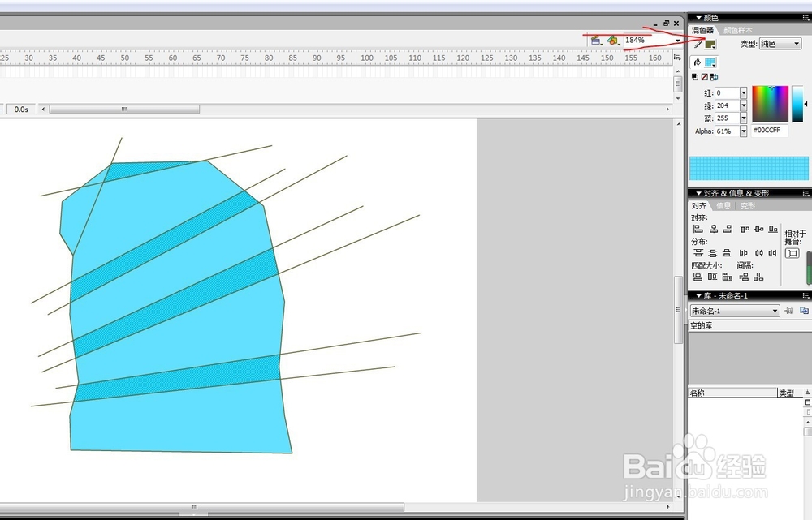The height and width of the screenshot is (520, 812).
Task: Open the Edit Symbols menu icon
Action: click(x=613, y=41)
